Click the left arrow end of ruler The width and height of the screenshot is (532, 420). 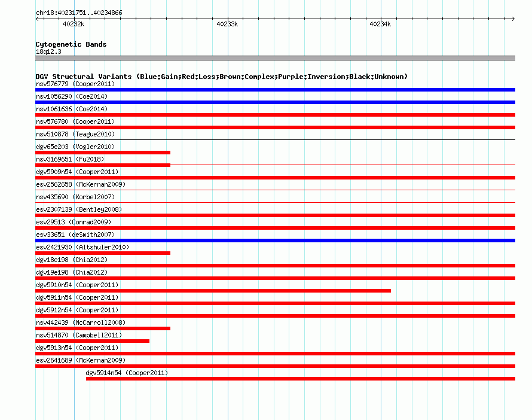point(37,19)
